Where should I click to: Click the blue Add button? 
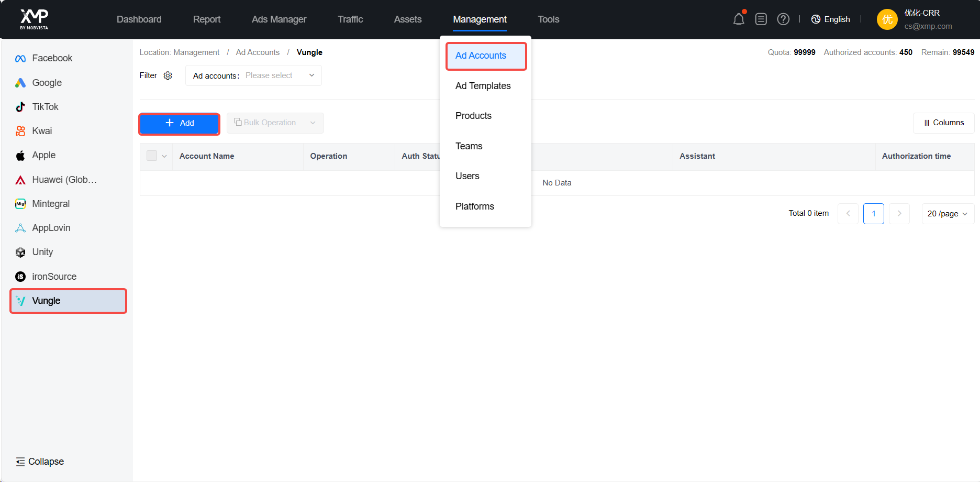(179, 123)
